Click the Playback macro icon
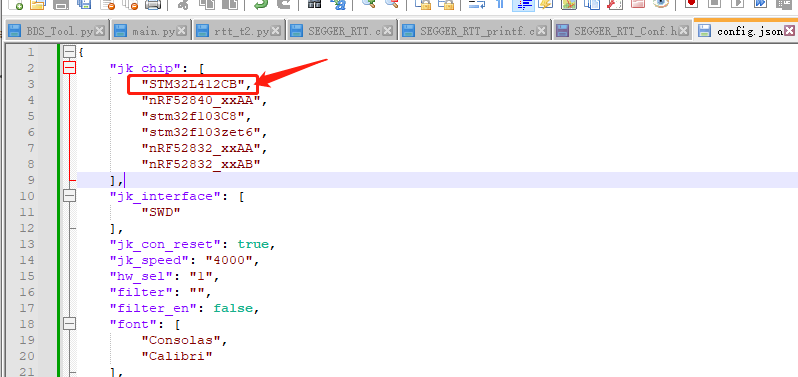Screen dimensions: 798x377 (737, 4)
